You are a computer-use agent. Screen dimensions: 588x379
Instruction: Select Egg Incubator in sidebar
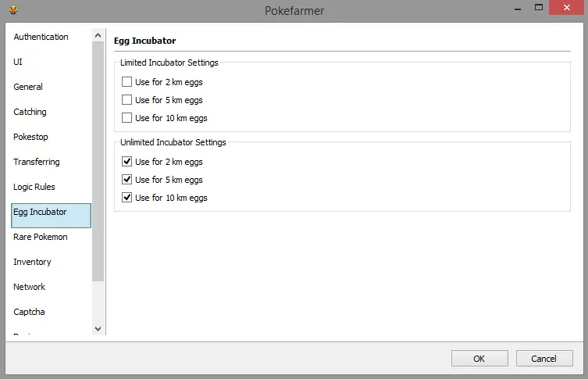click(x=51, y=216)
